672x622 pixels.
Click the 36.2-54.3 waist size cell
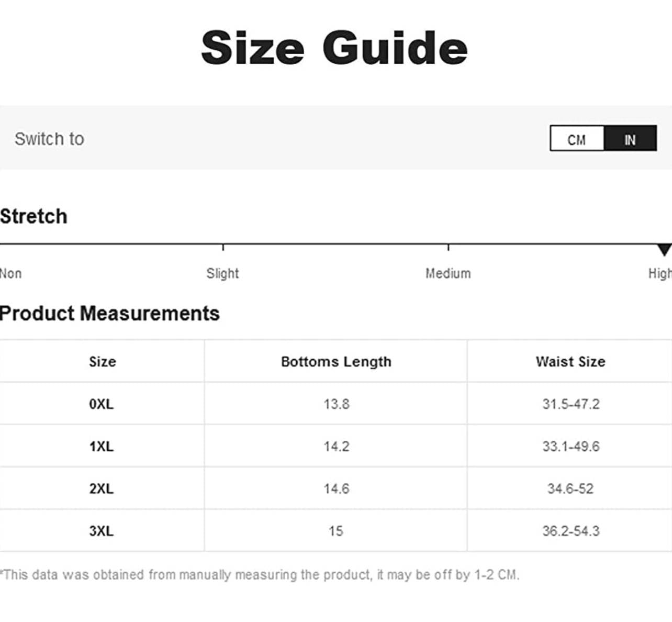coord(570,531)
